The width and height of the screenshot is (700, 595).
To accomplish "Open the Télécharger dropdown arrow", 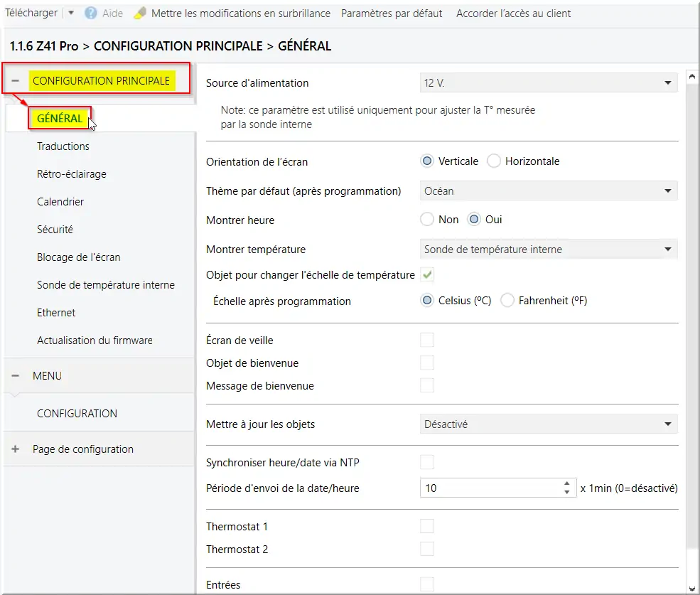I will tap(71, 14).
